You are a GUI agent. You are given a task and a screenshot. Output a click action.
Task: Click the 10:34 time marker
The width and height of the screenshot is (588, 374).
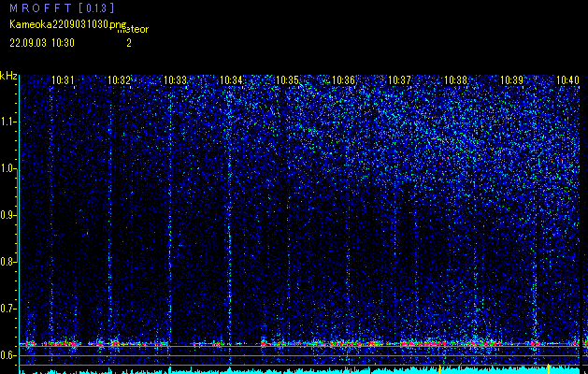[x=231, y=79]
